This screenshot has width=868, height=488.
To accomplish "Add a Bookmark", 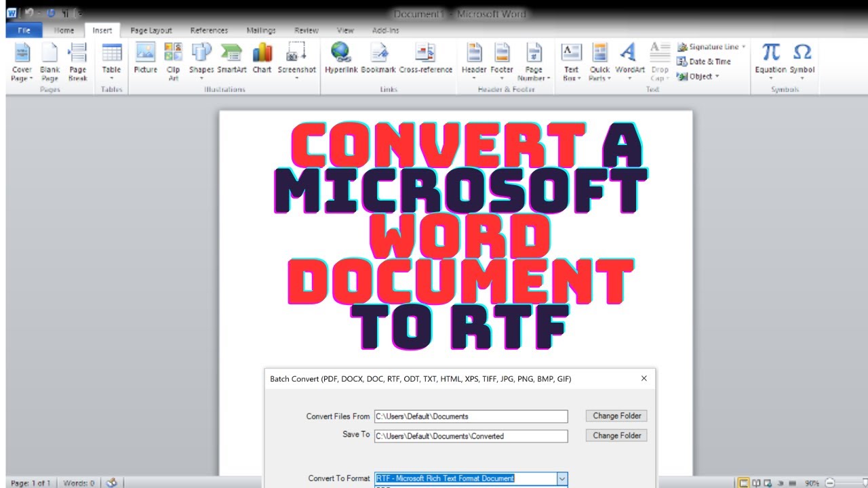I will (x=378, y=60).
